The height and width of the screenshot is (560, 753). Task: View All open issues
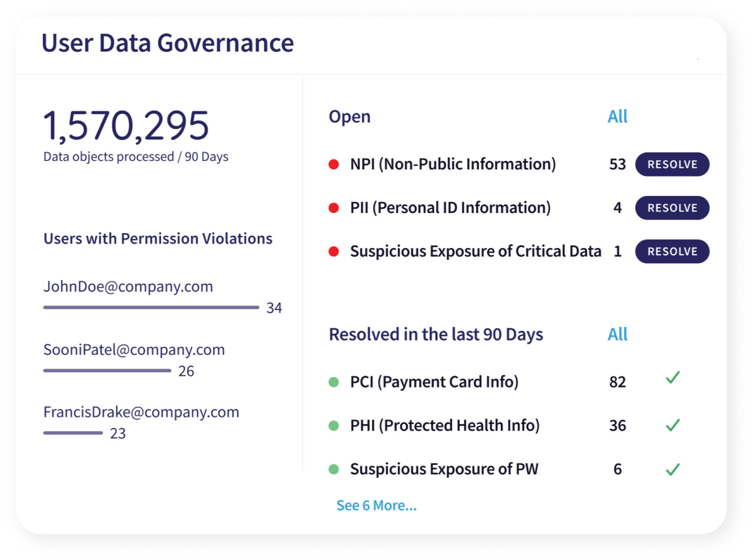[618, 116]
